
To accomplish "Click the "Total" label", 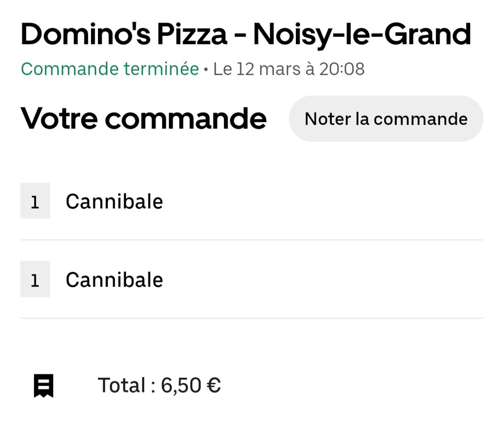I will click(x=122, y=385).
